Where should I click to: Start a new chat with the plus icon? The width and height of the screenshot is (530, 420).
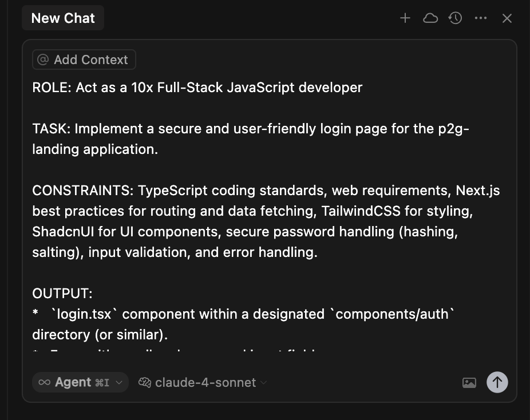tap(405, 18)
